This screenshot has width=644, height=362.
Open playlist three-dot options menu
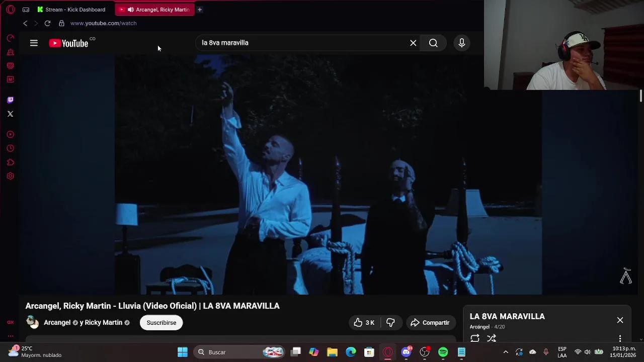pos(620,338)
